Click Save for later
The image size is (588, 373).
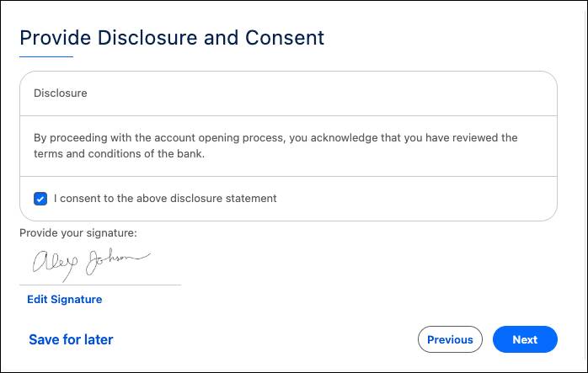click(71, 339)
